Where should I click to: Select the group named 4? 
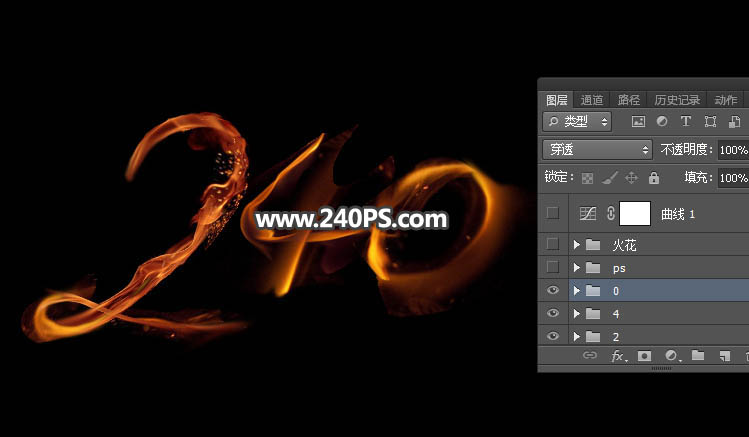616,314
